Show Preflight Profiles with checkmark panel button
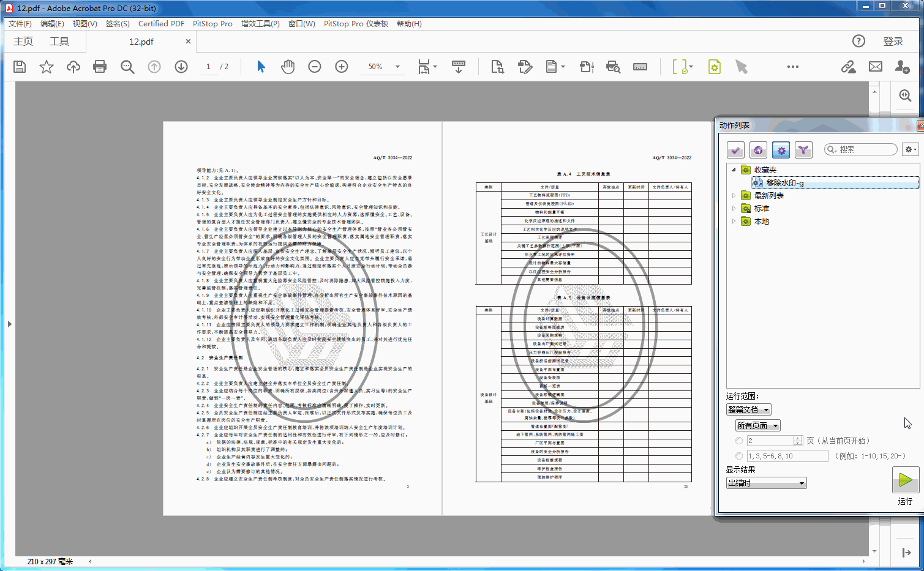This screenshot has height=571, width=924. (736, 149)
